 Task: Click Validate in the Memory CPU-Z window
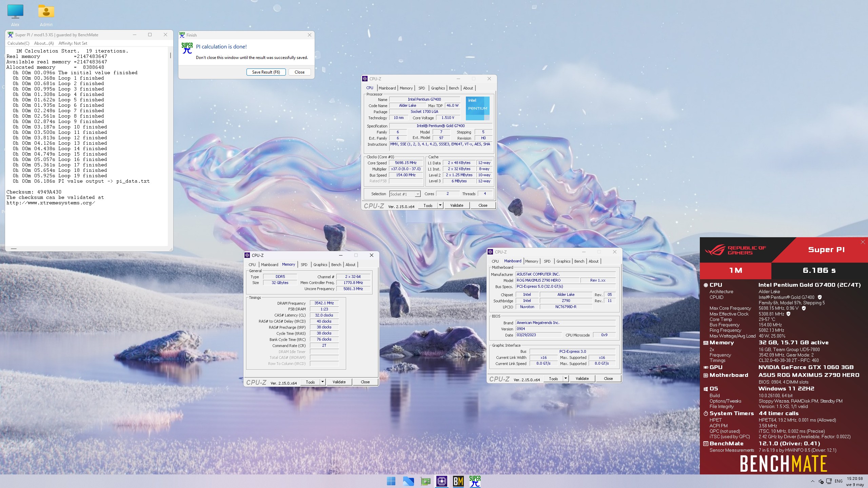339,382
